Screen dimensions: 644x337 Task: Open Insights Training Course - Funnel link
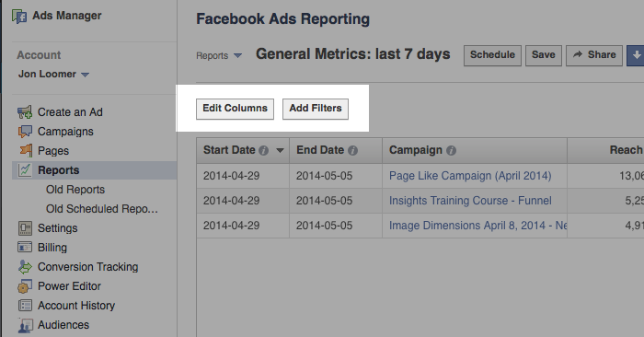point(470,201)
